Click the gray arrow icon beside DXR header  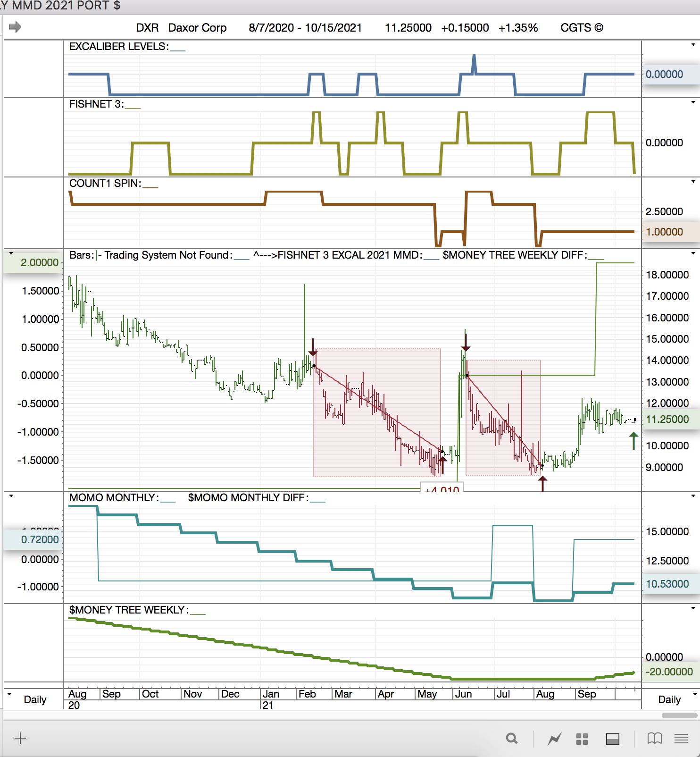pyautogui.click(x=15, y=27)
